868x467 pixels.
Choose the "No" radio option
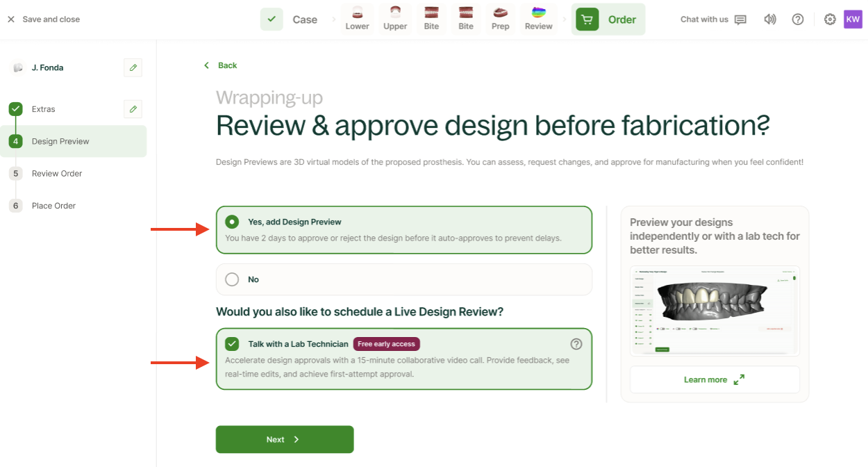232,279
